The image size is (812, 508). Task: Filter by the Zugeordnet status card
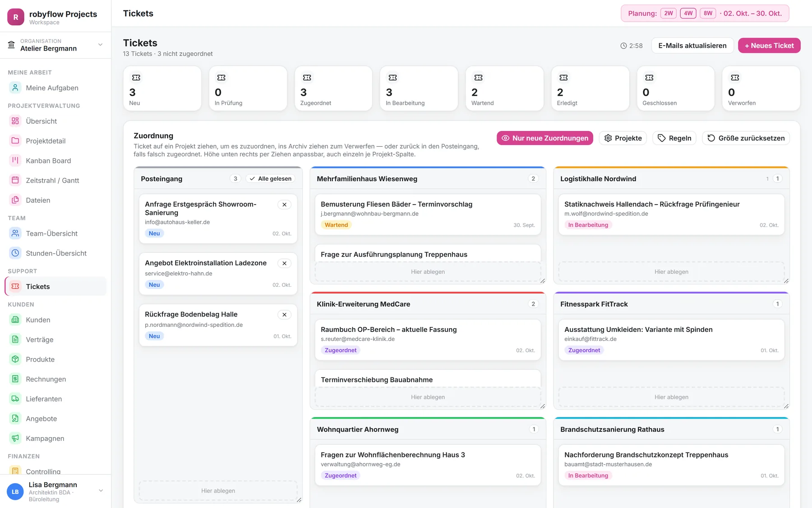(x=333, y=89)
